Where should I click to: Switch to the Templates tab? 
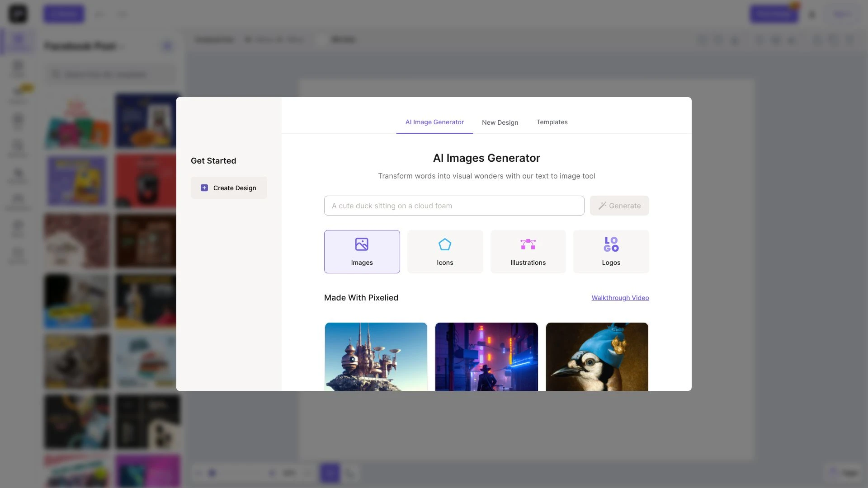(x=552, y=122)
